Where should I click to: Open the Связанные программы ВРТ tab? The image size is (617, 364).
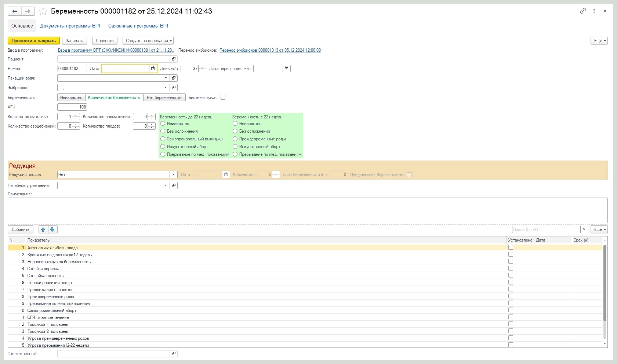point(138,26)
